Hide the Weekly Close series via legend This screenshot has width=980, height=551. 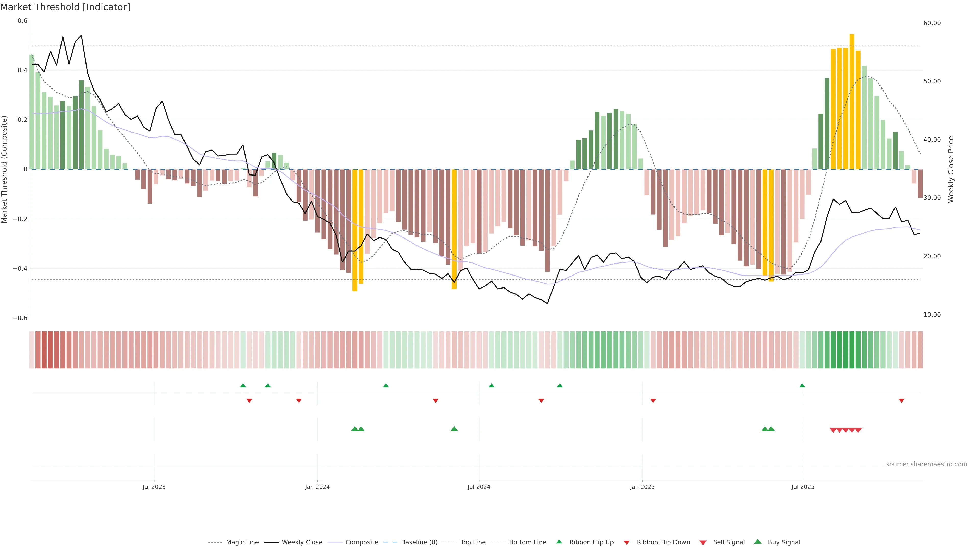[302, 542]
